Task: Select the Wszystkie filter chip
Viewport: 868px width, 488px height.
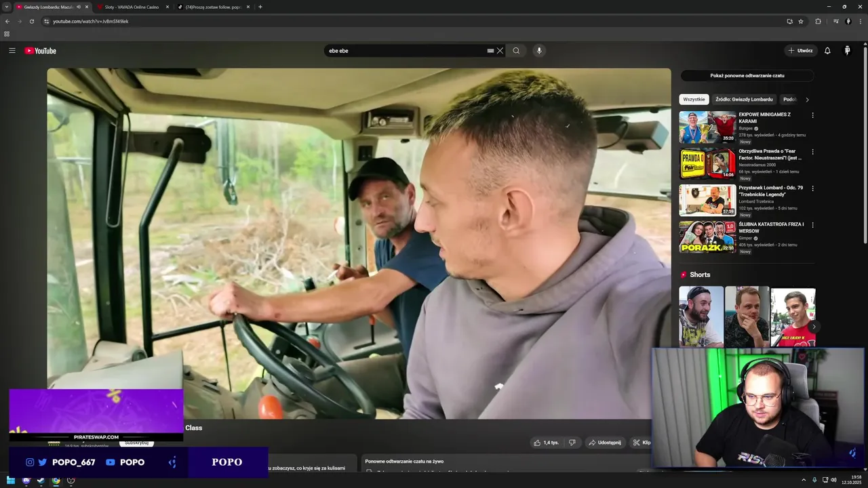Action: point(694,100)
